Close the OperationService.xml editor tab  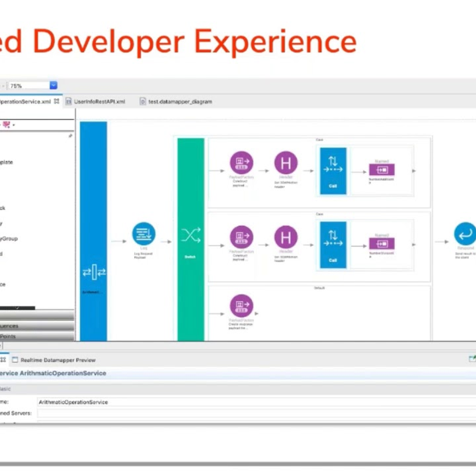57,101
